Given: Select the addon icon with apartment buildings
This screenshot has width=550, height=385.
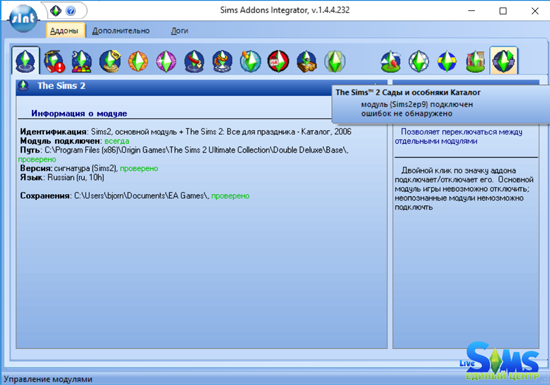Looking at the screenshot, I should (x=475, y=61).
